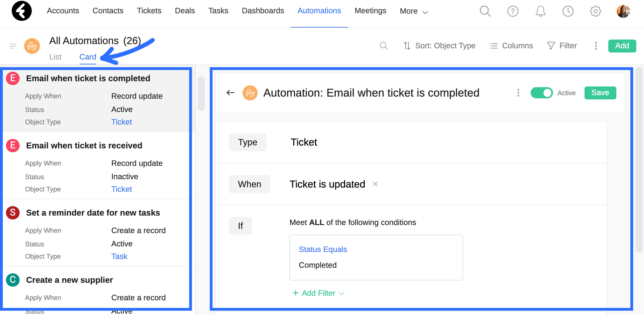This screenshot has width=644, height=315.
Task: Open the Add Filter dropdown
Action: click(318, 293)
